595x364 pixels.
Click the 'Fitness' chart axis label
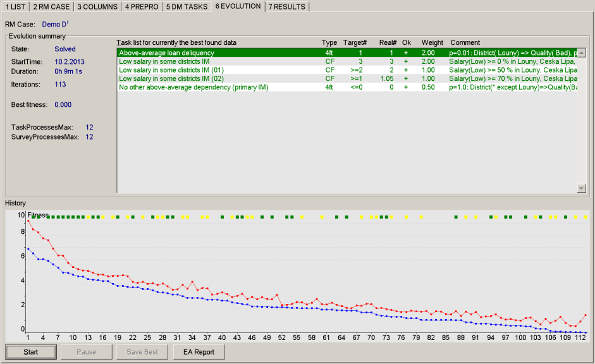click(x=38, y=215)
